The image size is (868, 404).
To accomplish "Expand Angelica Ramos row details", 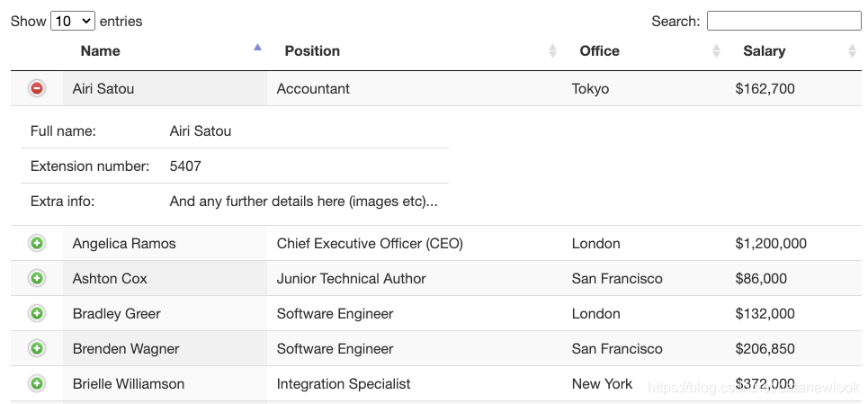I will pyautogui.click(x=37, y=243).
